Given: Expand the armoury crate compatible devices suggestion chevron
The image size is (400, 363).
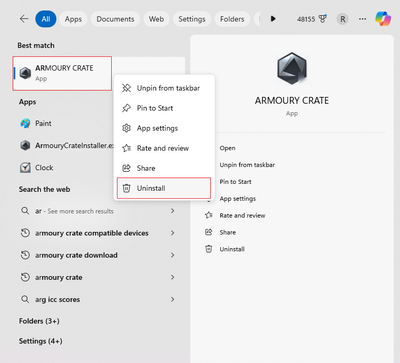Looking at the screenshot, I should (x=172, y=233).
